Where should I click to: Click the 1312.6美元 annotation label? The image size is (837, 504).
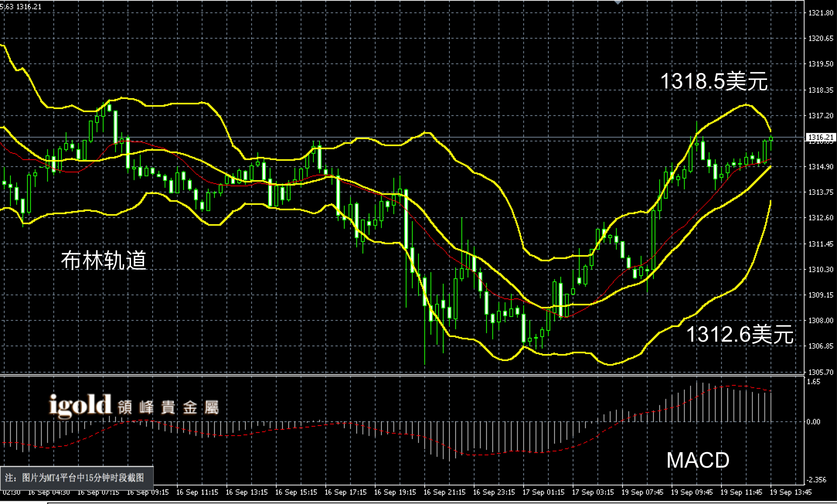740,334
